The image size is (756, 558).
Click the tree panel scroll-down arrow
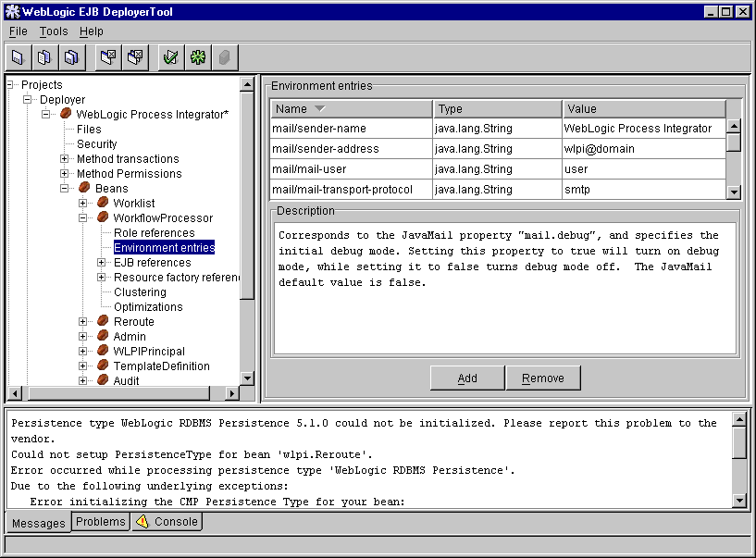point(247,378)
